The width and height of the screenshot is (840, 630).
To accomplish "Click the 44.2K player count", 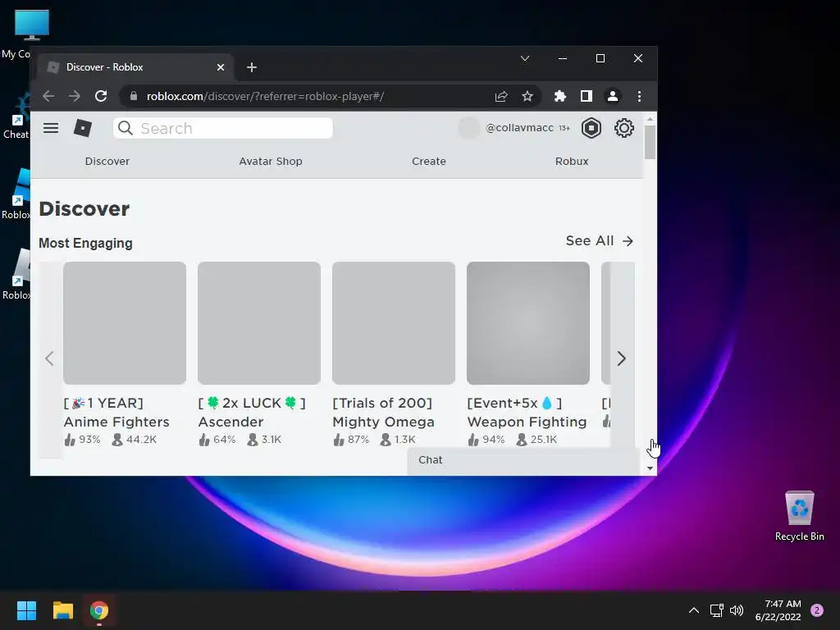I will tap(135, 440).
